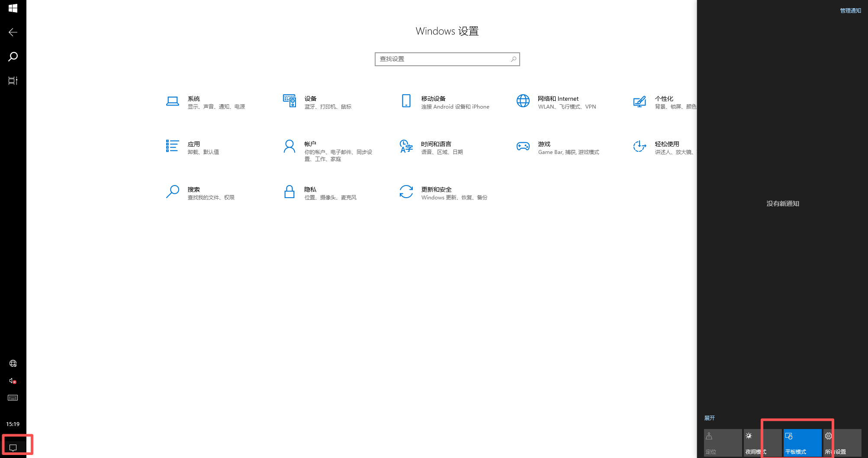The height and width of the screenshot is (458, 868).
Task: Click the 管理通知 link
Action: [850, 11]
